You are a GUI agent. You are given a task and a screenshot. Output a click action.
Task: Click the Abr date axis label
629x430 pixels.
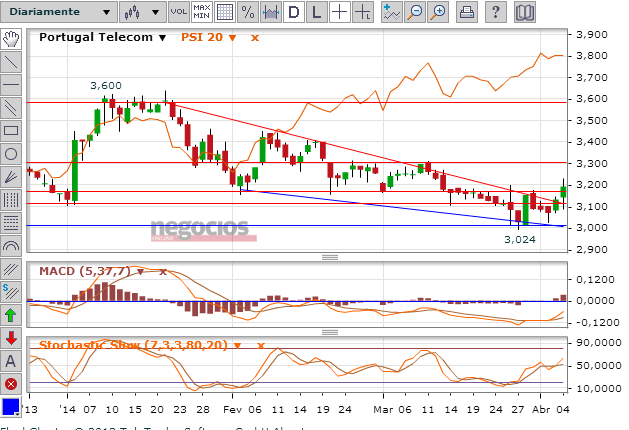coord(541,410)
